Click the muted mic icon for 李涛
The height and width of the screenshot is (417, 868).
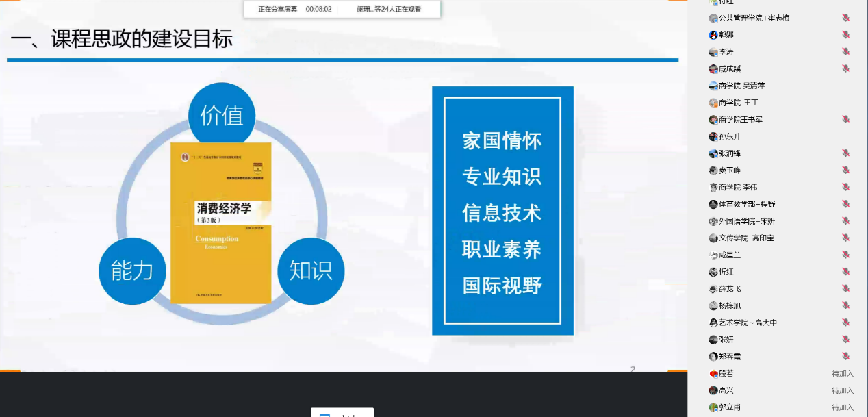[845, 52]
